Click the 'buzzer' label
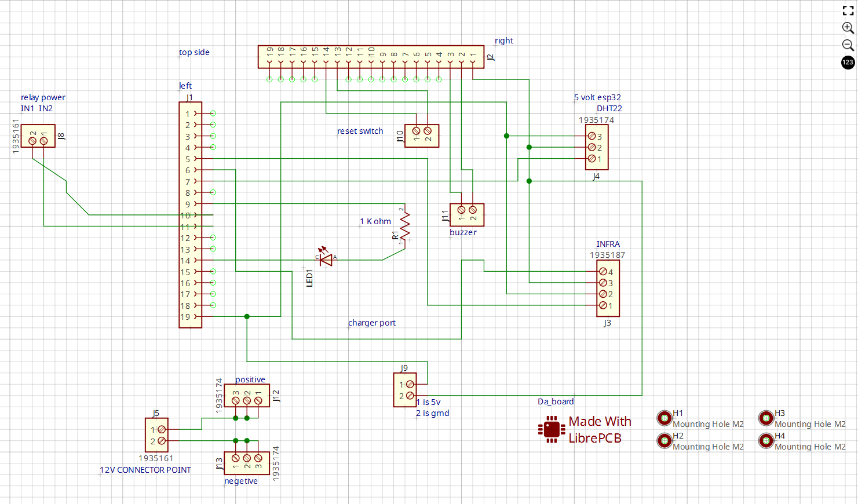The height and width of the screenshot is (504, 858). coord(463,232)
